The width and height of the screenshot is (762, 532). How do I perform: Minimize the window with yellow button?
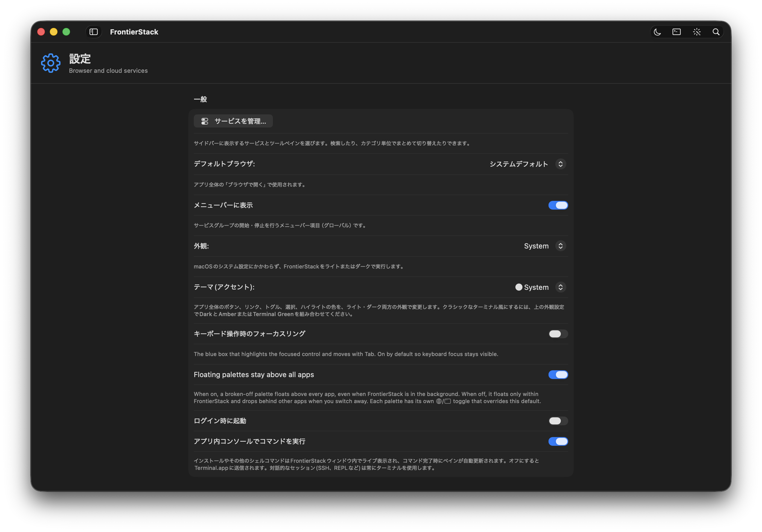click(54, 32)
